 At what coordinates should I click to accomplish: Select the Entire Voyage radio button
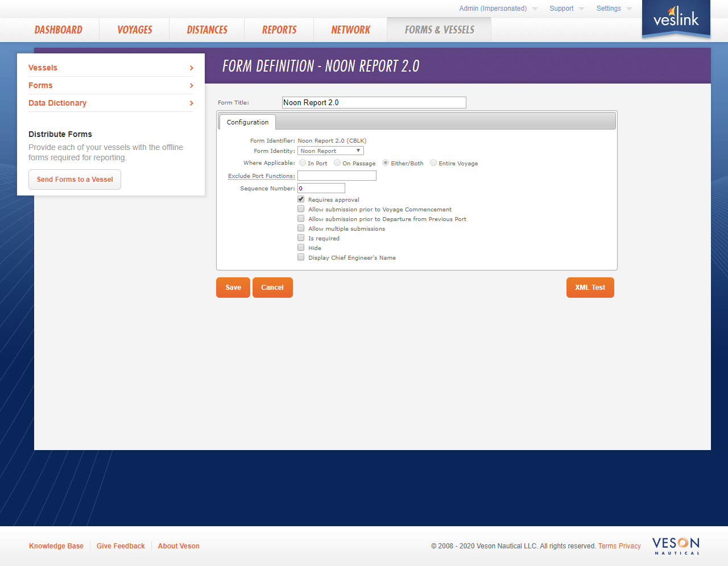tap(433, 163)
